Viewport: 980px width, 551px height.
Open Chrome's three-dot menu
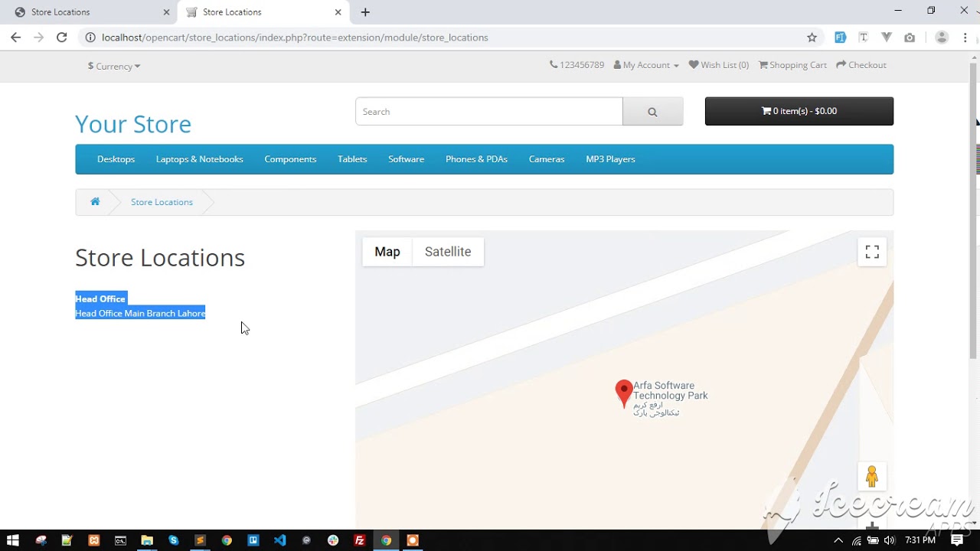[x=965, y=37]
